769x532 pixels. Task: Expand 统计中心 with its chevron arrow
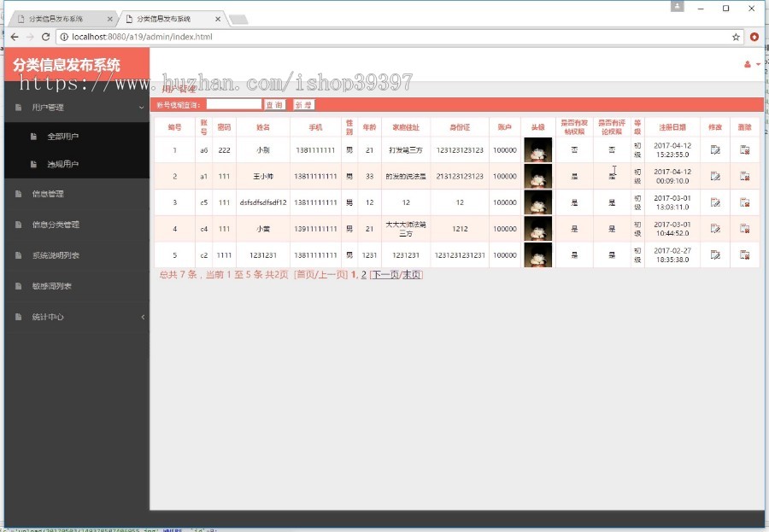pos(143,318)
